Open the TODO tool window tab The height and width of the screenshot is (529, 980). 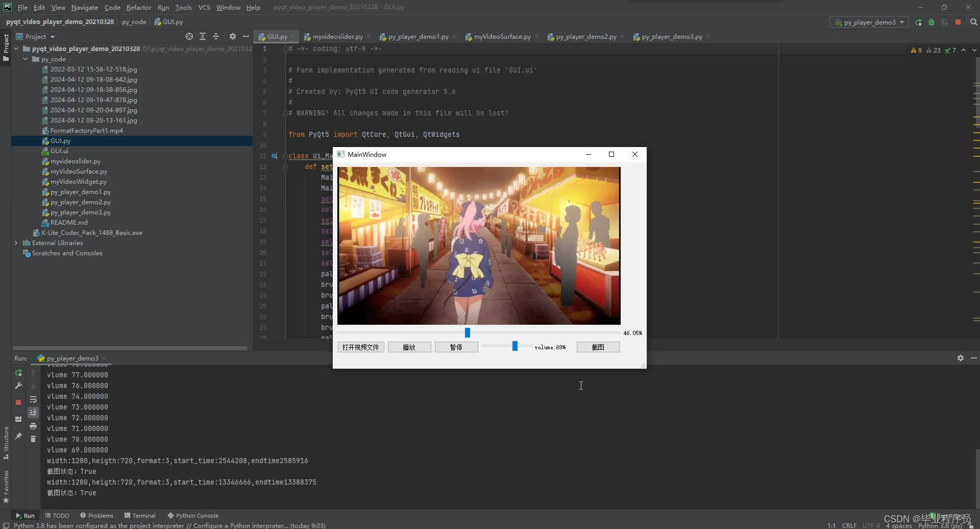pyautogui.click(x=57, y=516)
